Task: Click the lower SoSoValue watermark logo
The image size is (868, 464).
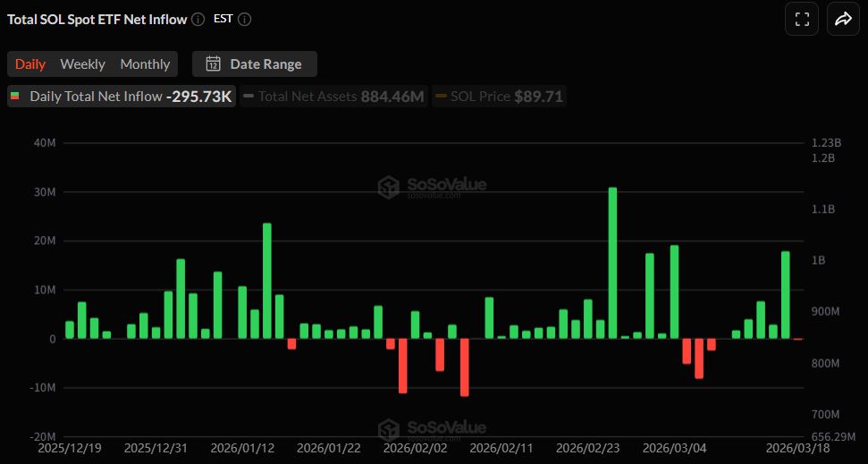Action: click(388, 428)
